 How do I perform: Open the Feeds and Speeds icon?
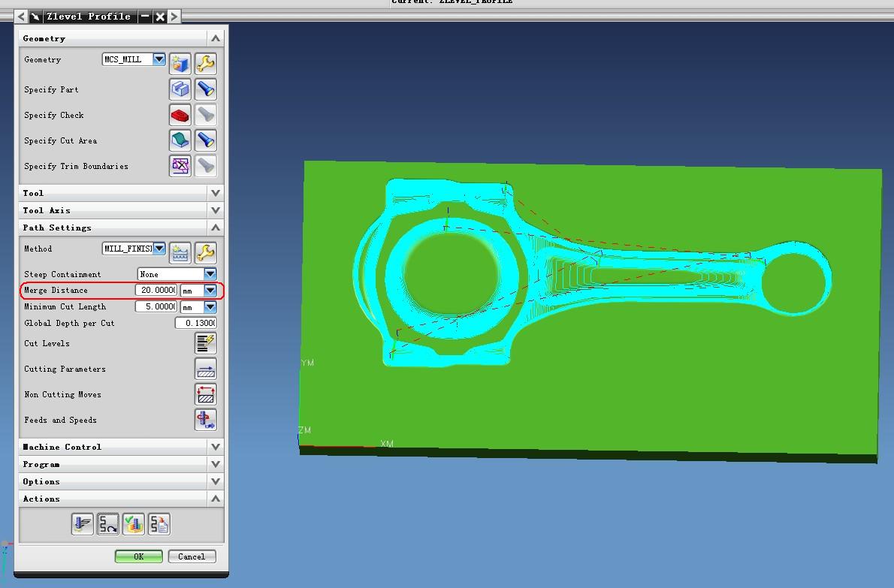point(205,420)
